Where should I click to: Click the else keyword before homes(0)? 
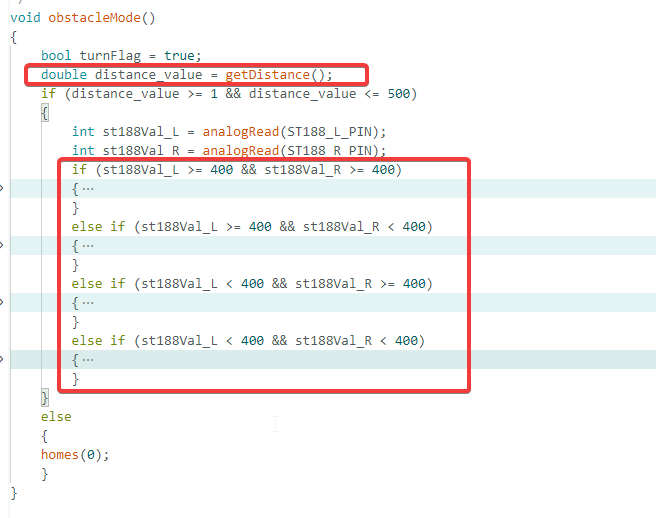56,417
